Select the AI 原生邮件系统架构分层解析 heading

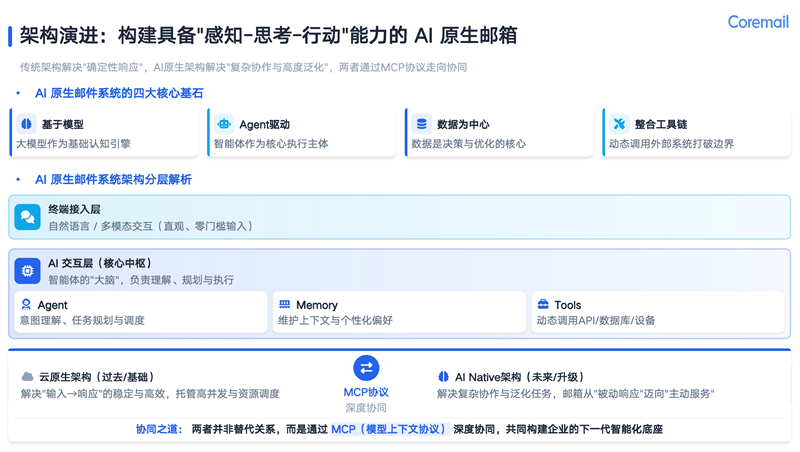coord(113,179)
